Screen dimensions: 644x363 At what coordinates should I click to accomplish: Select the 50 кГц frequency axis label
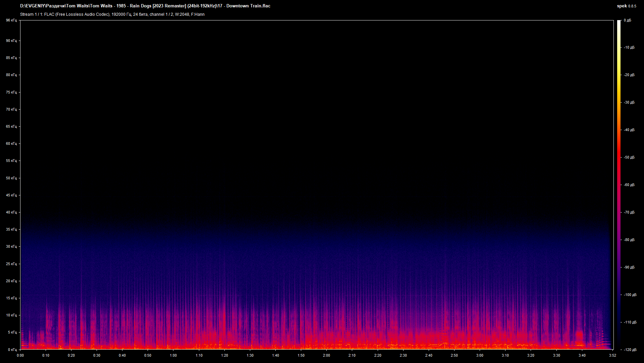(x=11, y=178)
